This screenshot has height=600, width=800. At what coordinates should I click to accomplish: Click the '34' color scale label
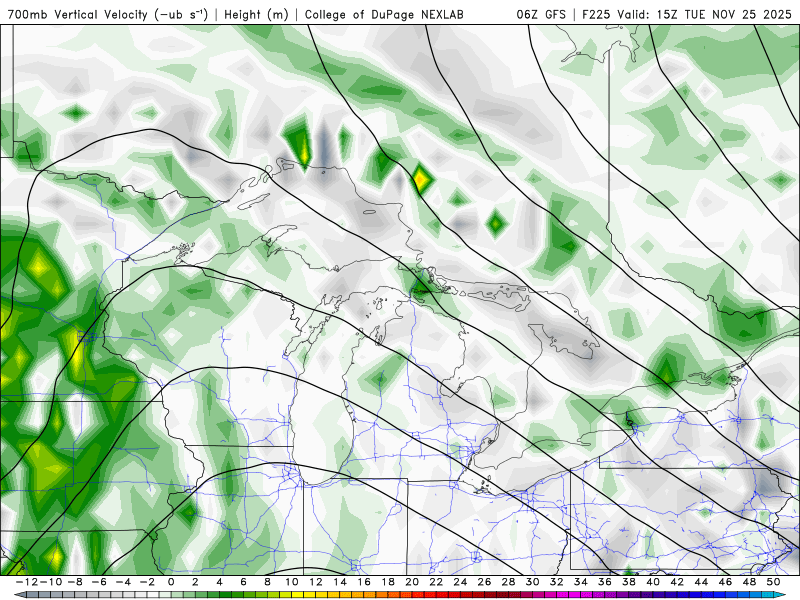[581, 582]
